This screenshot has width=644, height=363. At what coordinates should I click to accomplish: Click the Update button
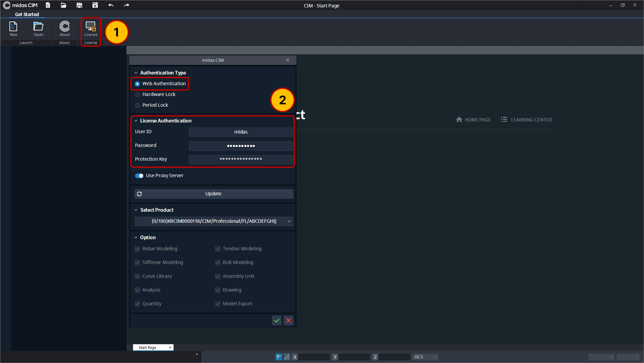tap(214, 194)
